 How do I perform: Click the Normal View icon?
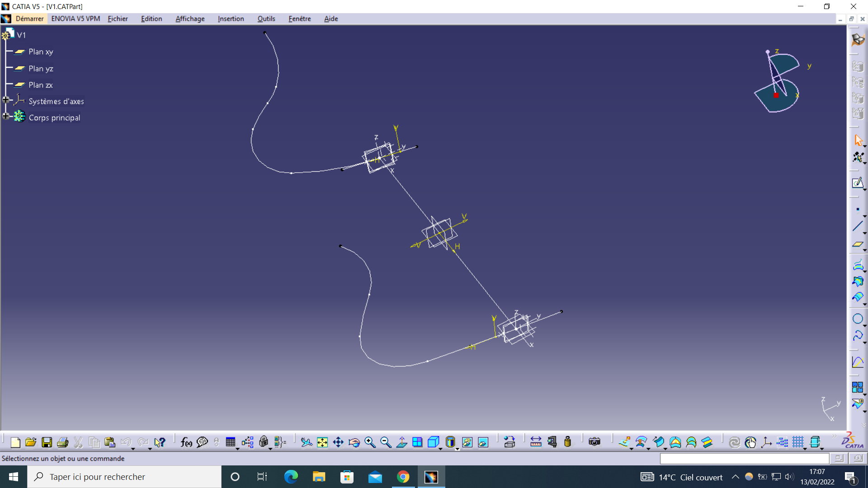401,442
